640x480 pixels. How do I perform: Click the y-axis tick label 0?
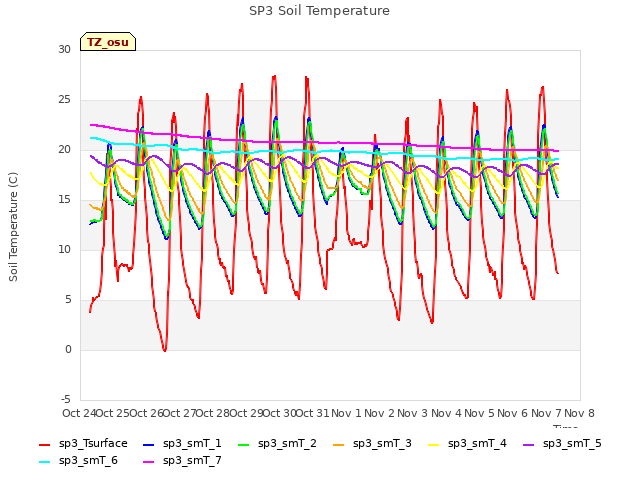[68, 350]
